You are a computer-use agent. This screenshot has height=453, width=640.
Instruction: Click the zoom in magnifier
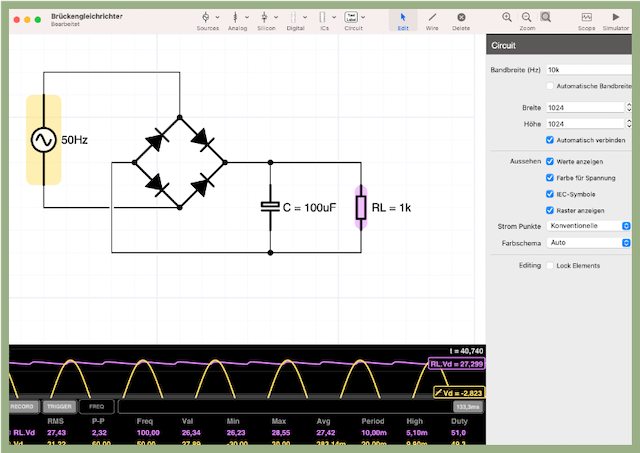point(508,17)
